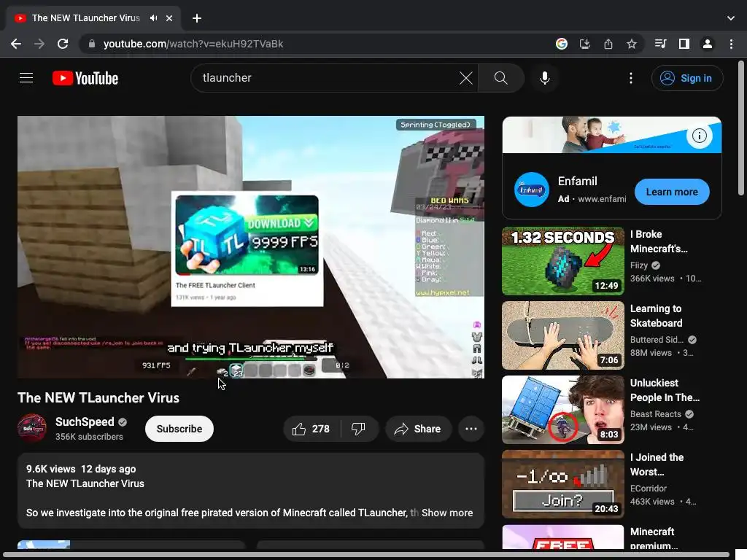Click the ad info icon on Enfamil ad
Viewport: 747px width, 560px height.
(699, 136)
